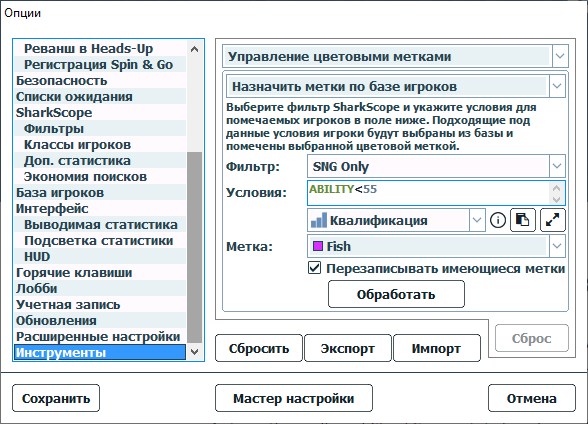This screenshot has width=588, height=424.
Task: Select the SharkScope category
Action: pyautogui.click(x=100, y=112)
